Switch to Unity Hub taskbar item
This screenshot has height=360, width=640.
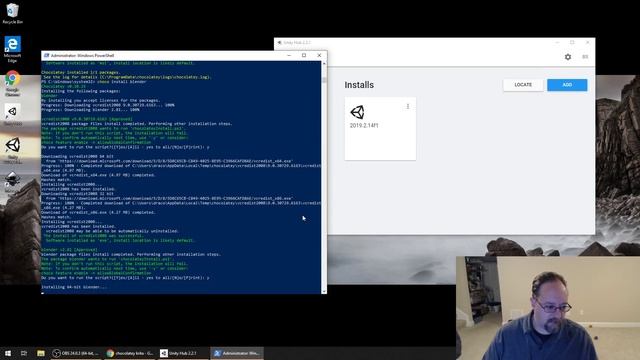click(182, 353)
